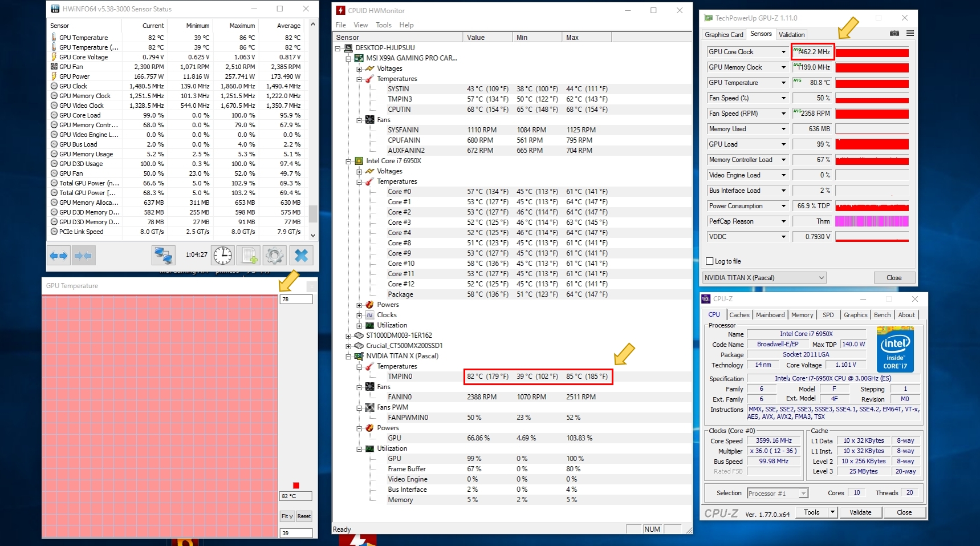The image size is (980, 546).
Task: Click thermometer icon beside GPU Temperature
Action: pyautogui.click(x=54, y=38)
